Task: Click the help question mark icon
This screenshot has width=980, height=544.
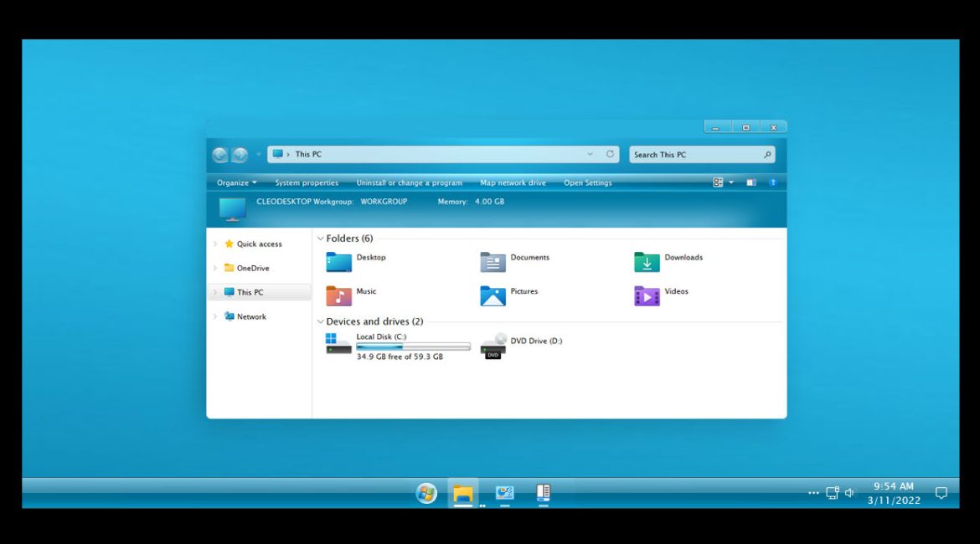Action: [x=772, y=182]
